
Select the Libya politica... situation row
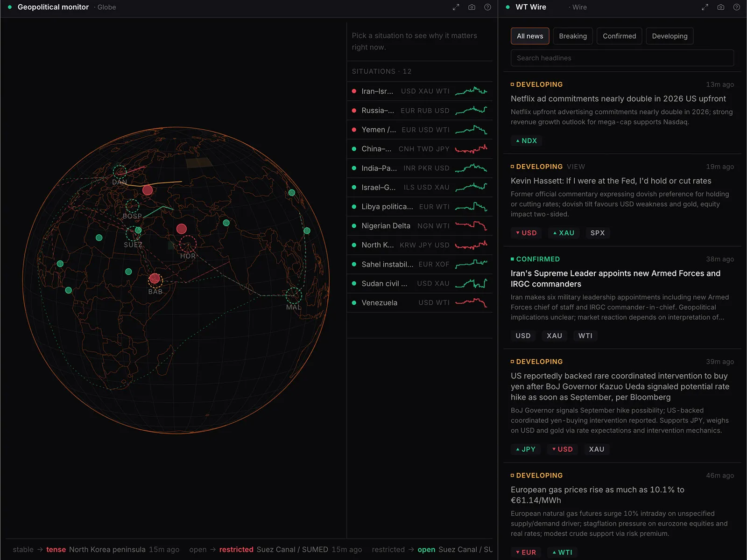point(420,206)
